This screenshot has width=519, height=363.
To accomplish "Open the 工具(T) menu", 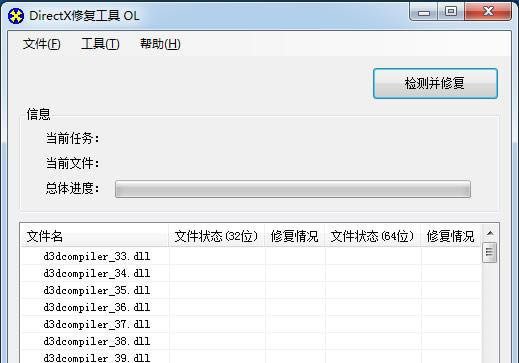I will [100, 44].
